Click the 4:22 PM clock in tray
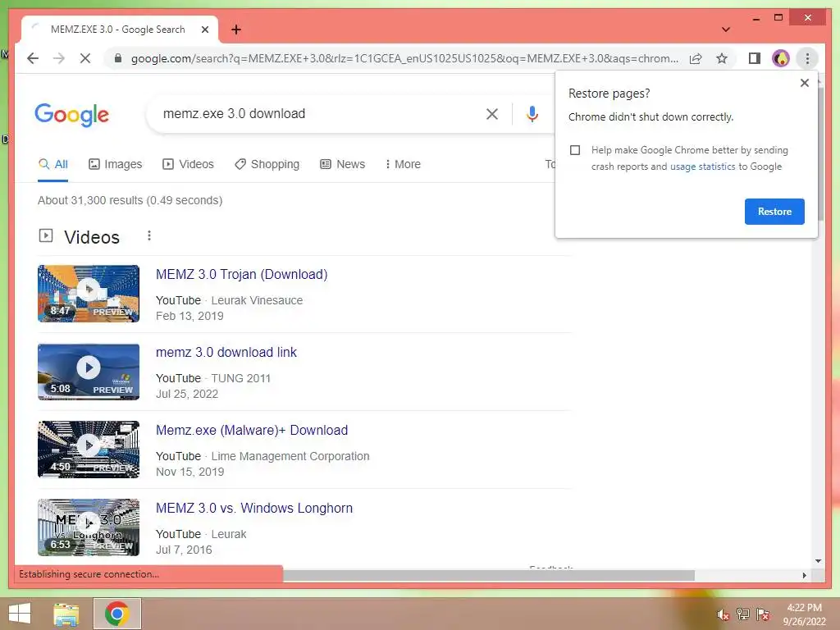840x630 pixels. tap(804, 608)
